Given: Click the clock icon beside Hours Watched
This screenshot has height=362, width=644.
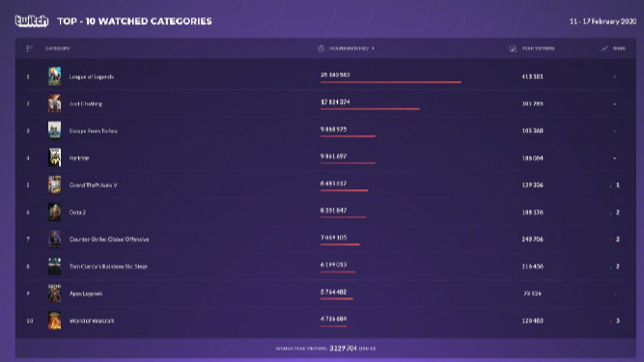Looking at the screenshot, I should click(322, 48).
